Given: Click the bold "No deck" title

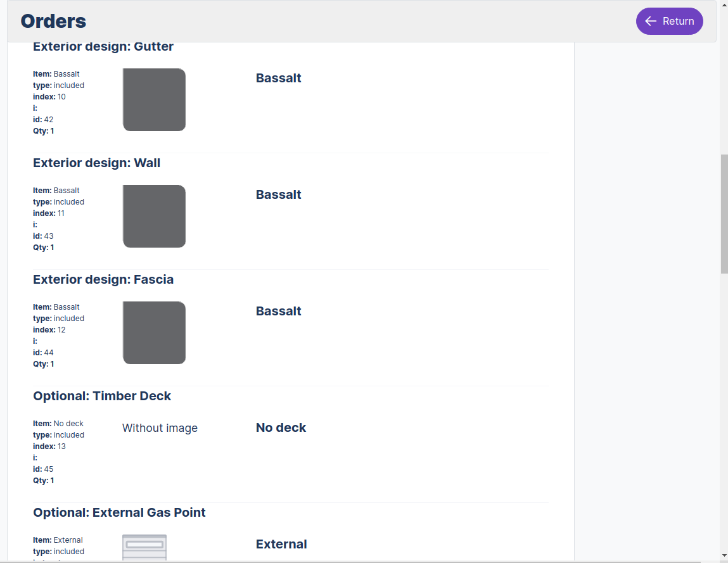Looking at the screenshot, I should click(x=281, y=427).
